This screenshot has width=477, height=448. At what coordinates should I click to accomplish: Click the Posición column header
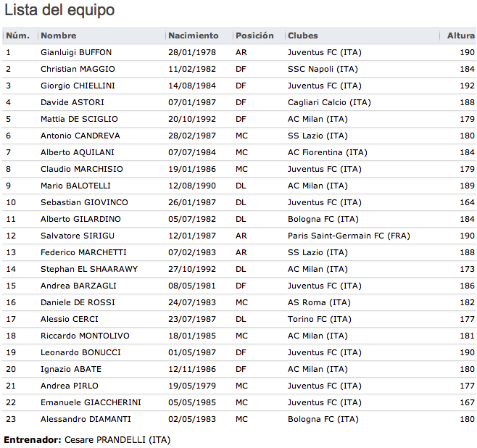coord(254,36)
